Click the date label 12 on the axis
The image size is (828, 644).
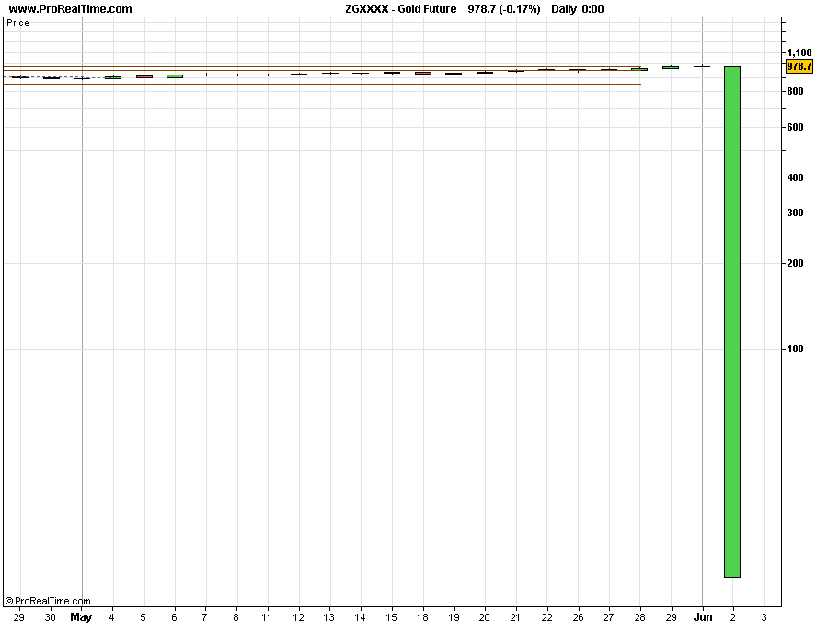[298, 617]
